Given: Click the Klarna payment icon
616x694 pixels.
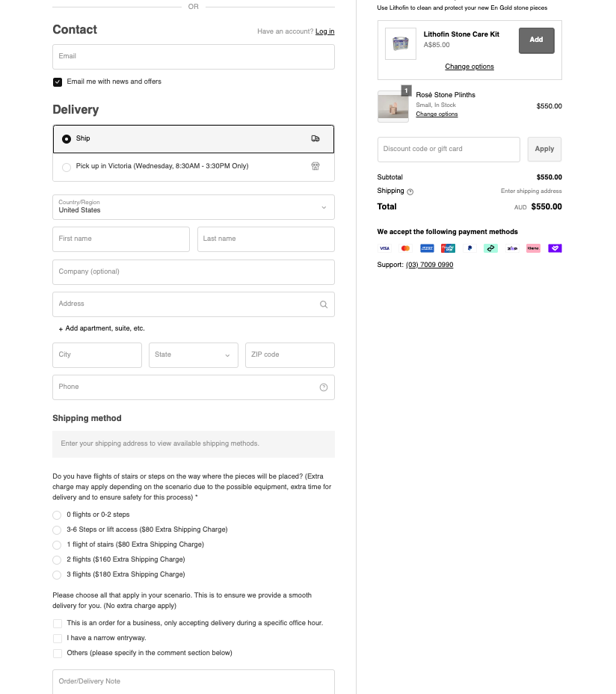Looking at the screenshot, I should click(533, 248).
